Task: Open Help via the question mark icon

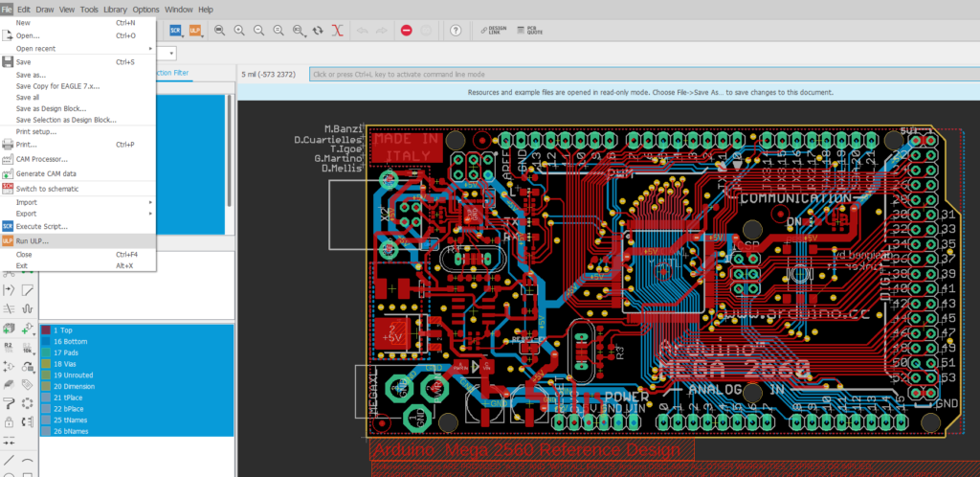Action: click(456, 31)
